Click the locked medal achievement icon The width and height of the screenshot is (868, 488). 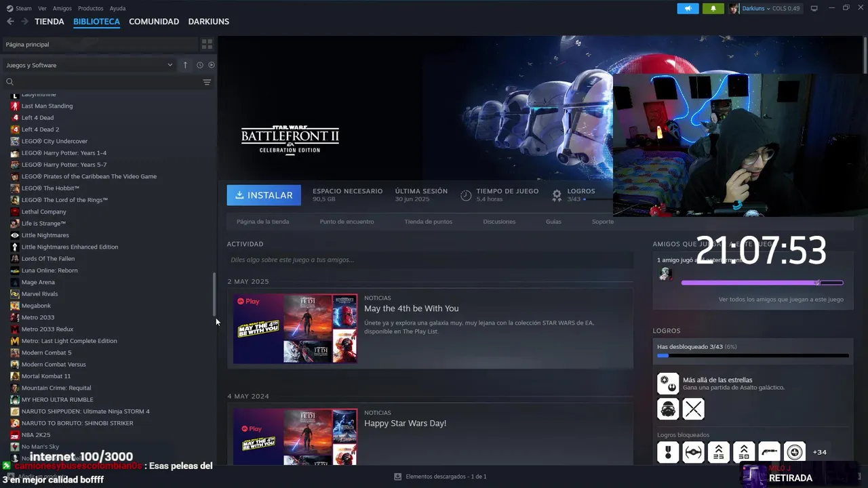[x=668, y=452]
